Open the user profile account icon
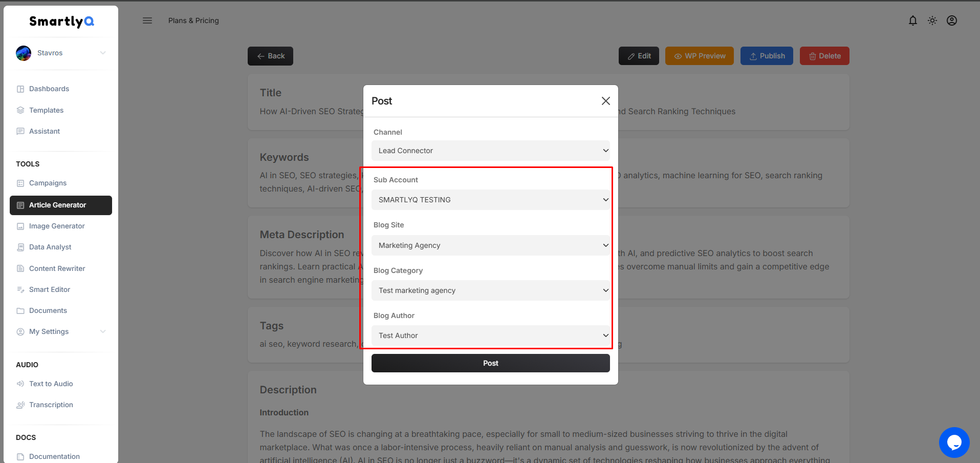The height and width of the screenshot is (463, 980). point(952,20)
